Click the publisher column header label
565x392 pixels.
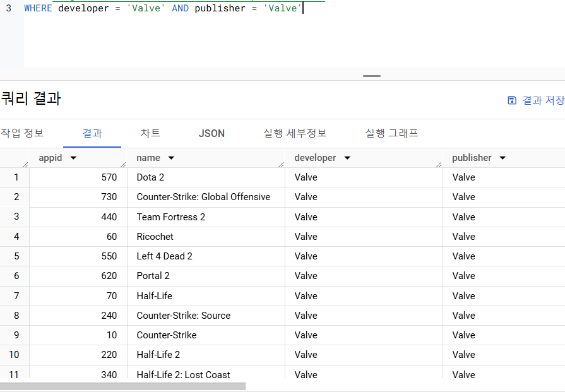[x=472, y=158]
